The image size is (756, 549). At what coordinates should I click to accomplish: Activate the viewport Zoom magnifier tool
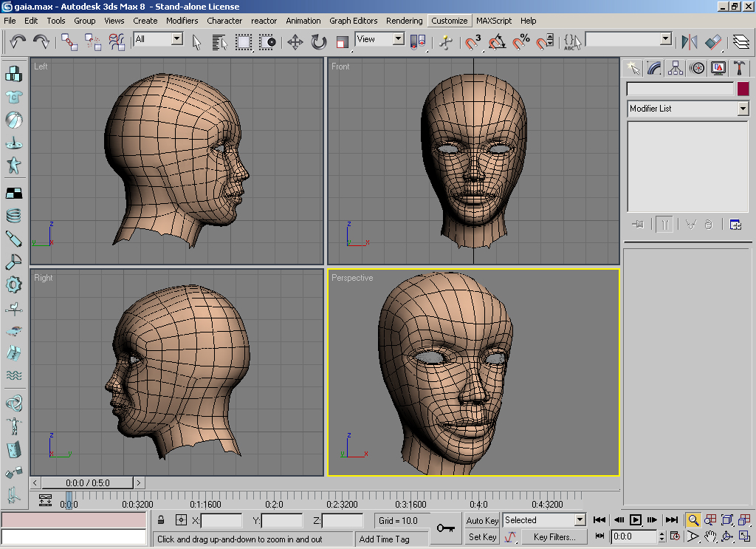coord(693,520)
